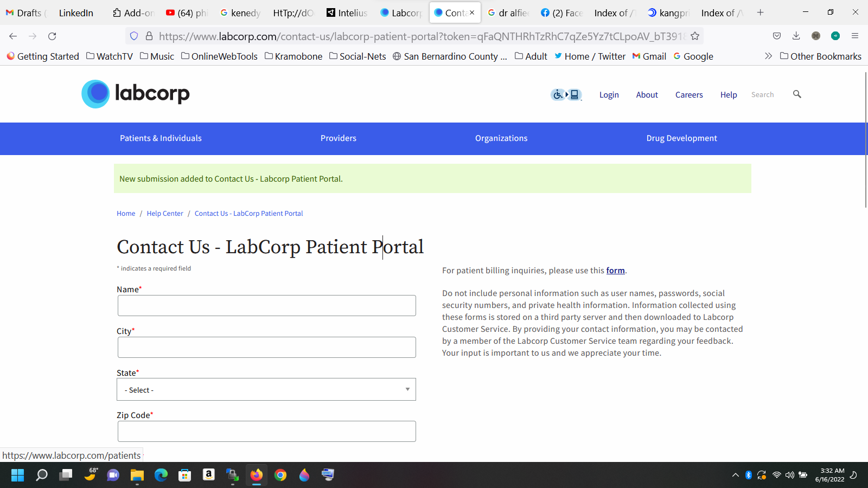
Task: Open a new browser tab with plus
Action: click(x=760, y=12)
